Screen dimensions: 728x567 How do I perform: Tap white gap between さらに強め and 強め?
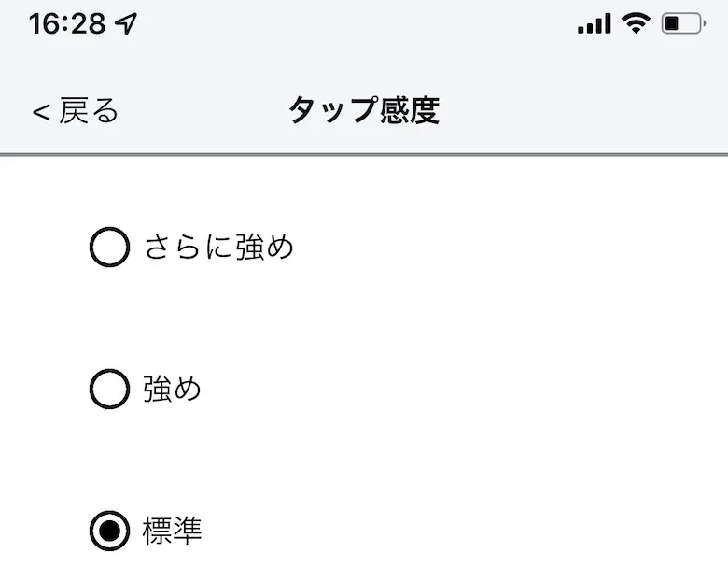(x=364, y=318)
